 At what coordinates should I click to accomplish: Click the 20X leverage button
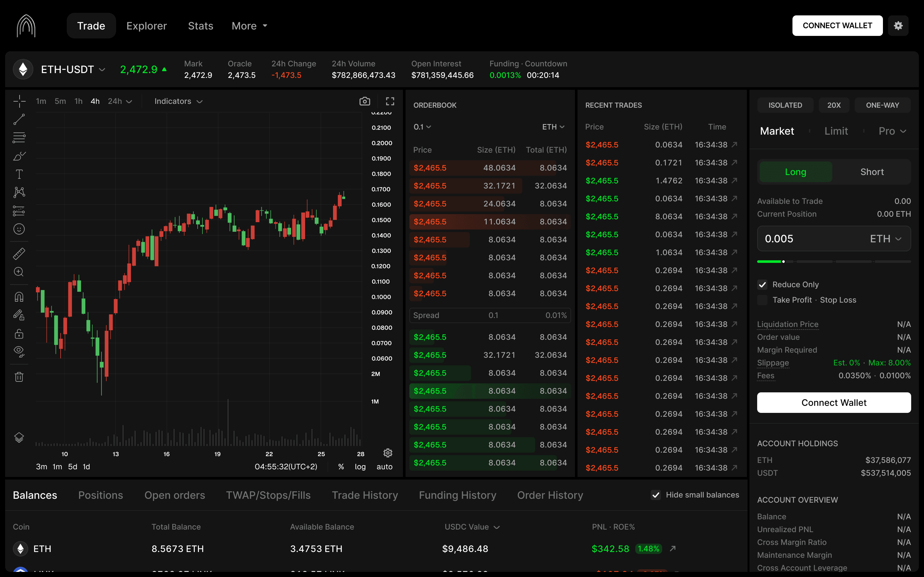click(834, 105)
